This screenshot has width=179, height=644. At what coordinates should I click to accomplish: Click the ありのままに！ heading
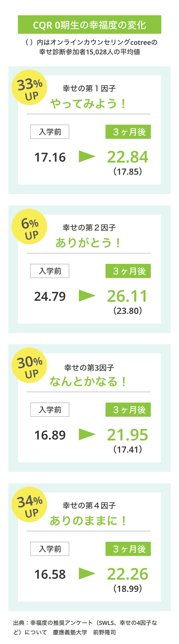tap(89, 521)
